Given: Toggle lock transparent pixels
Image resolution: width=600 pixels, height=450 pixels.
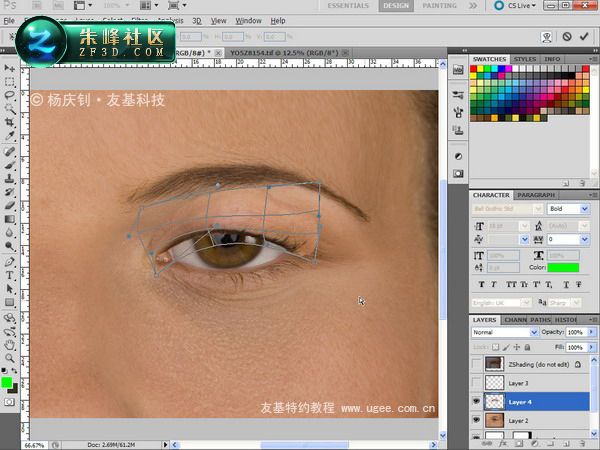Looking at the screenshot, I should [496, 347].
